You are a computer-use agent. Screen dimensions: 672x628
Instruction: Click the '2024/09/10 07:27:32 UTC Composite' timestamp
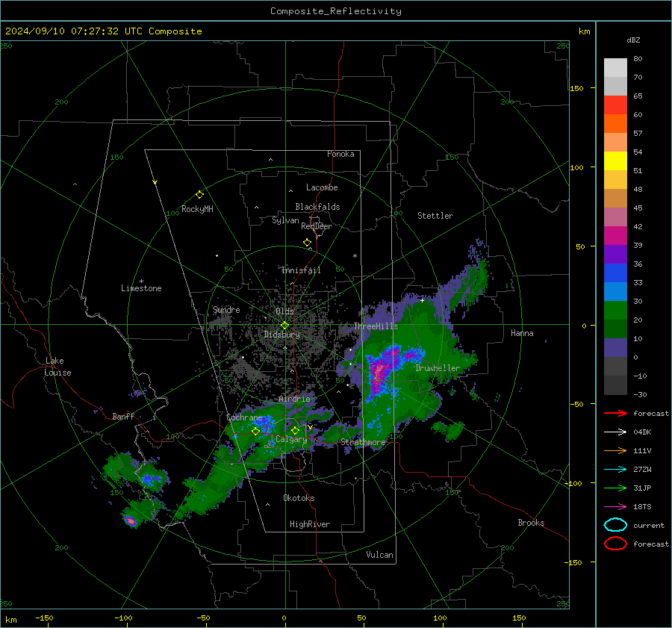103,31
